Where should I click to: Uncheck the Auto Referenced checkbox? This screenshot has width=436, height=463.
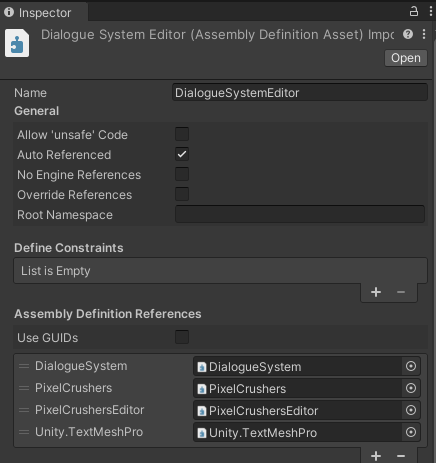click(182, 154)
